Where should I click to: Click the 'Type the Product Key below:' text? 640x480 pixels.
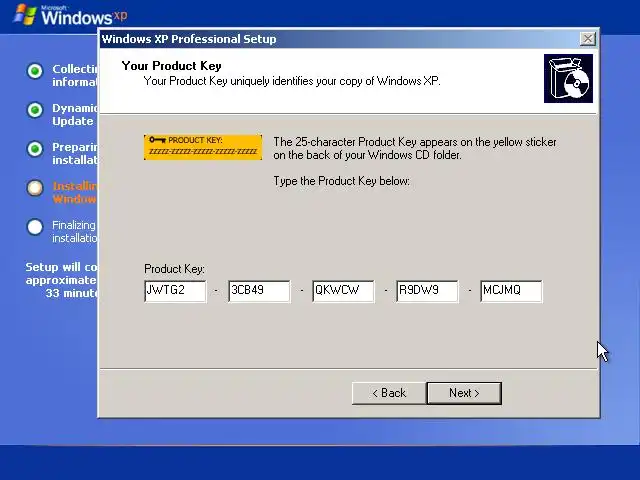pos(341,181)
